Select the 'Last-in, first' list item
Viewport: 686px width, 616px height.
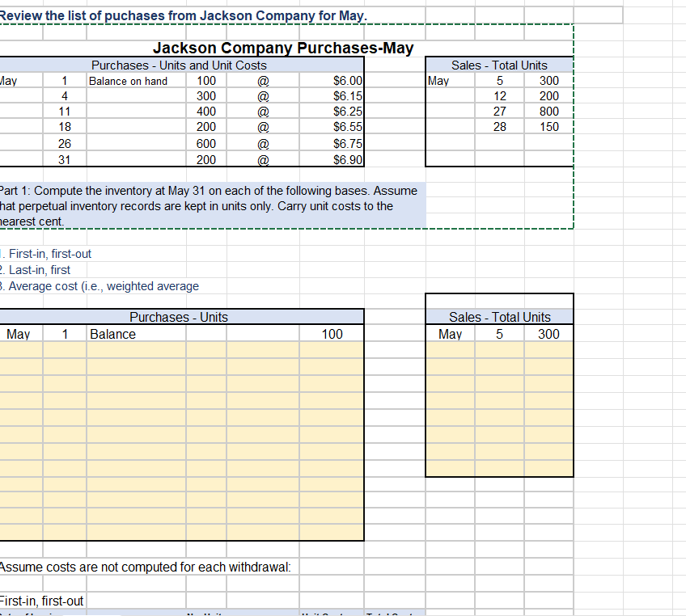35,270
